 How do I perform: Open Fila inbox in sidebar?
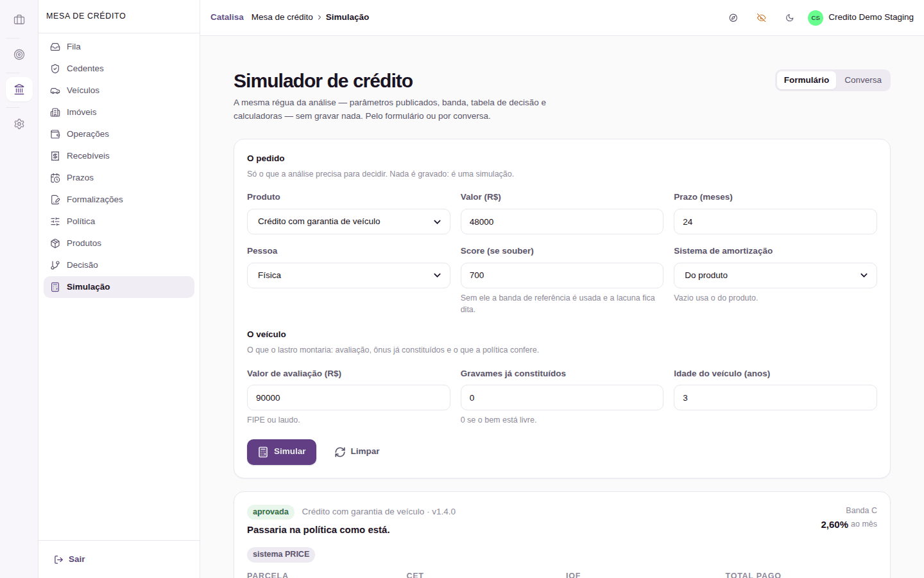[x=119, y=47]
